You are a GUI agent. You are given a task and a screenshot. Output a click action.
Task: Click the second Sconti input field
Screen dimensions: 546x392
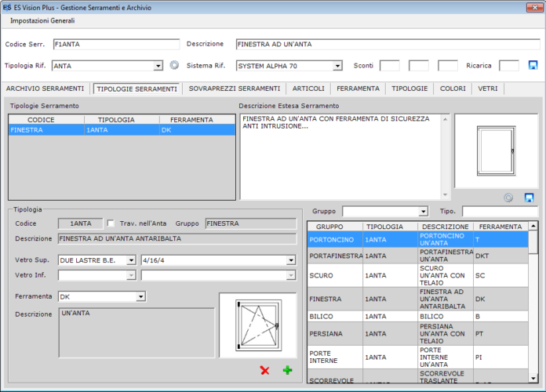[x=419, y=65]
